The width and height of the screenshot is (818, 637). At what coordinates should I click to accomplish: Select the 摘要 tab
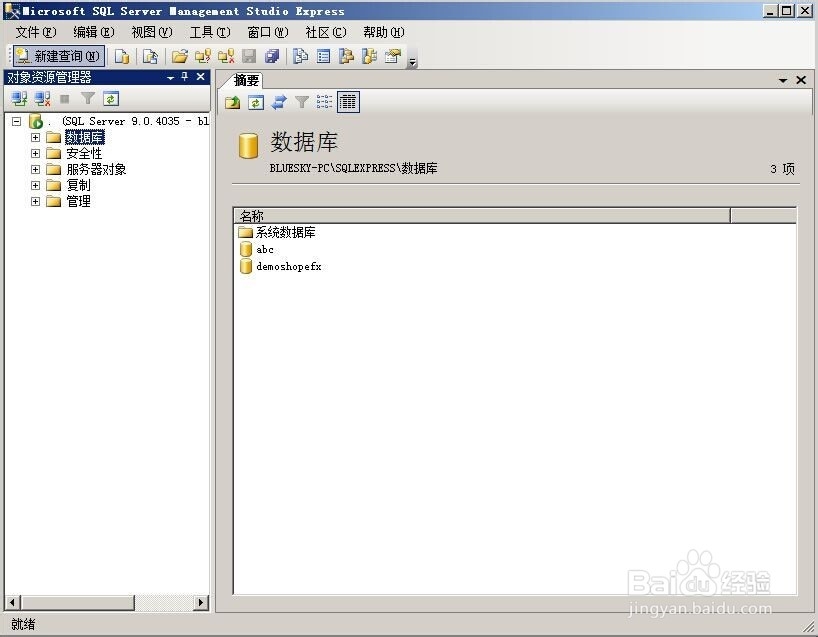(246, 80)
